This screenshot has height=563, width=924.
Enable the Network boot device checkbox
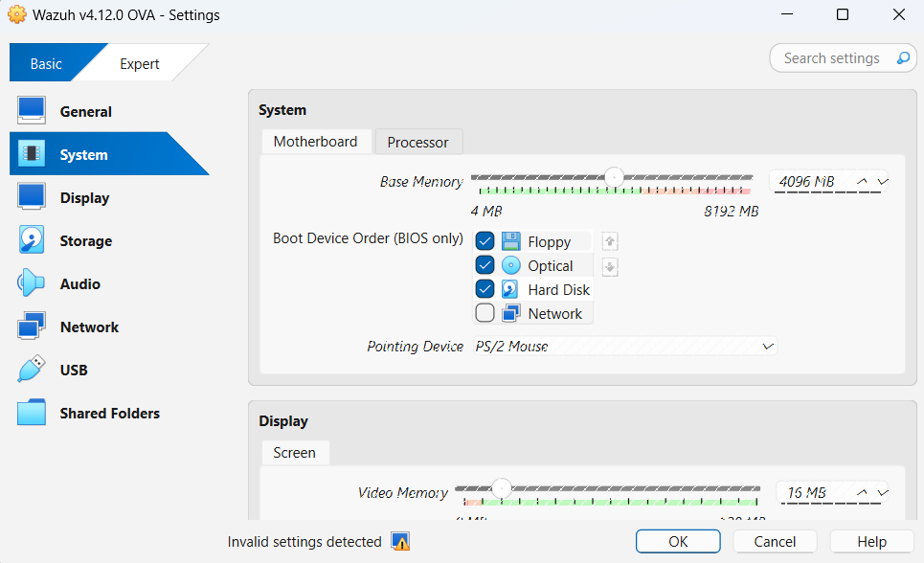point(485,313)
